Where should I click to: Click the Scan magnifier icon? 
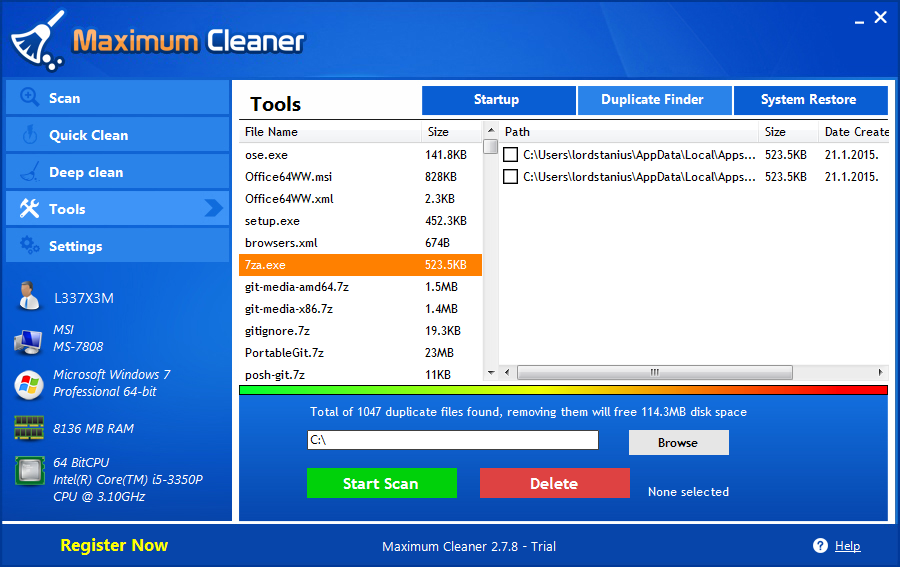[29, 97]
